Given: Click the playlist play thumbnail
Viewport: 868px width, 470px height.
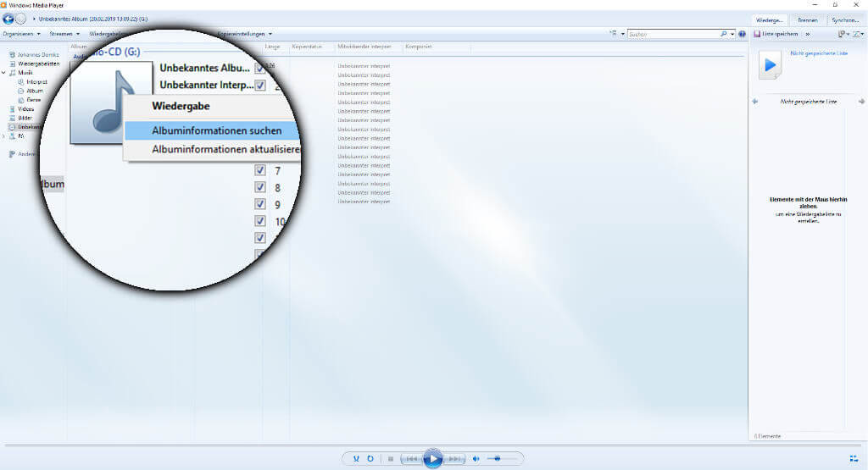Looking at the screenshot, I should (x=770, y=65).
